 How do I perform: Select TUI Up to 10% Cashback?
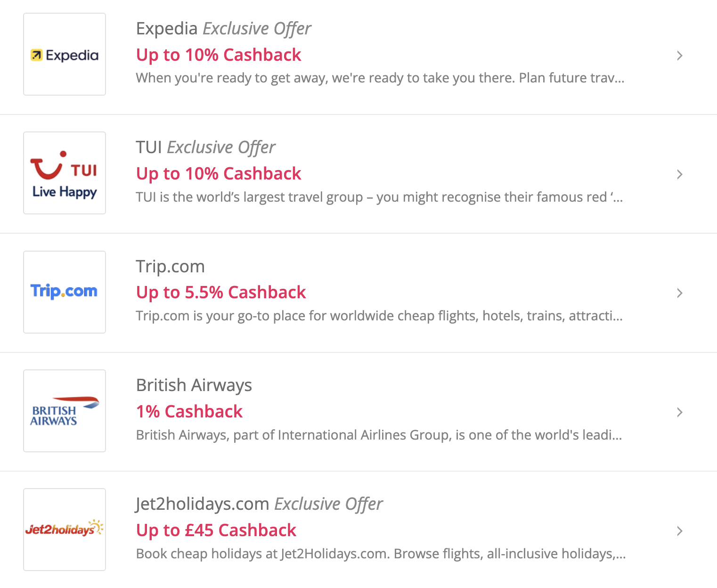219,174
